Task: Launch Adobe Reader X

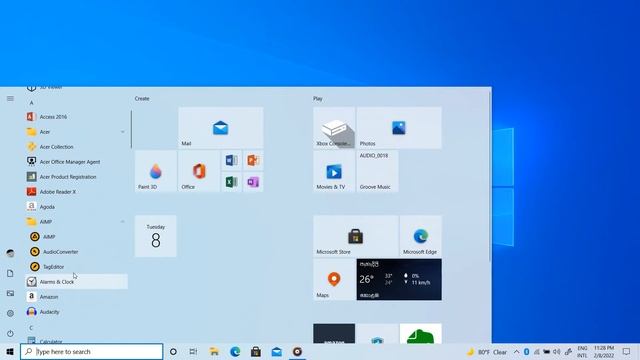Action: click(x=76, y=191)
